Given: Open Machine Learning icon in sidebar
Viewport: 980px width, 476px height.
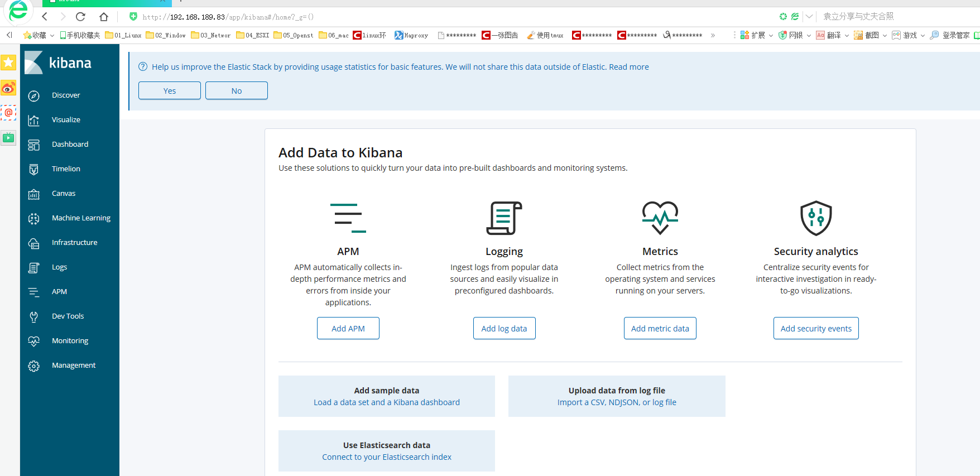Looking at the screenshot, I should point(34,219).
